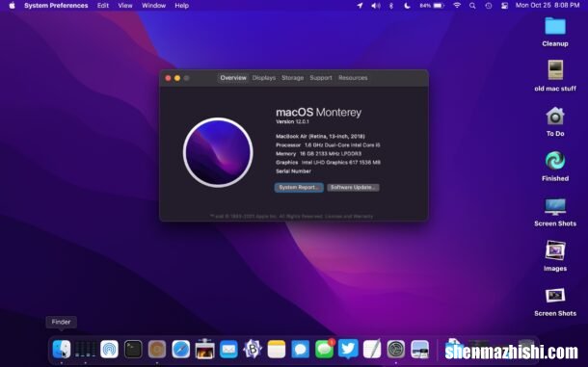Switch to the Support tab
The image size is (588, 367).
[x=321, y=78]
